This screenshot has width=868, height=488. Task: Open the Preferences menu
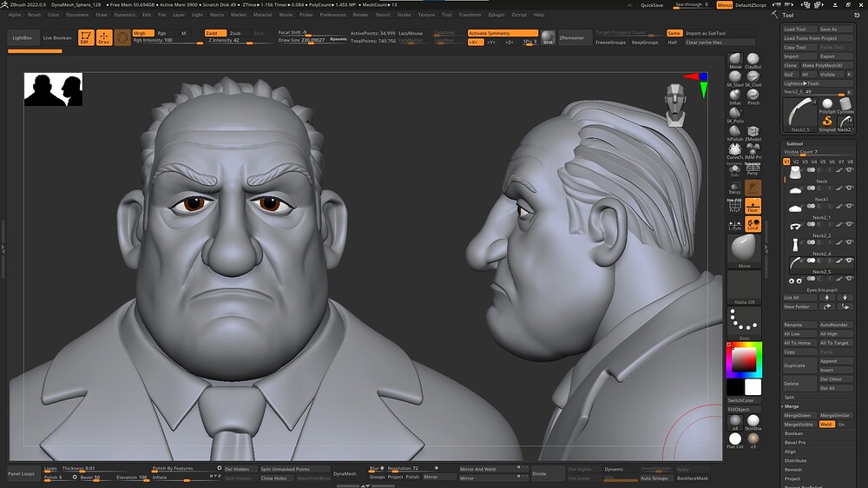click(332, 15)
